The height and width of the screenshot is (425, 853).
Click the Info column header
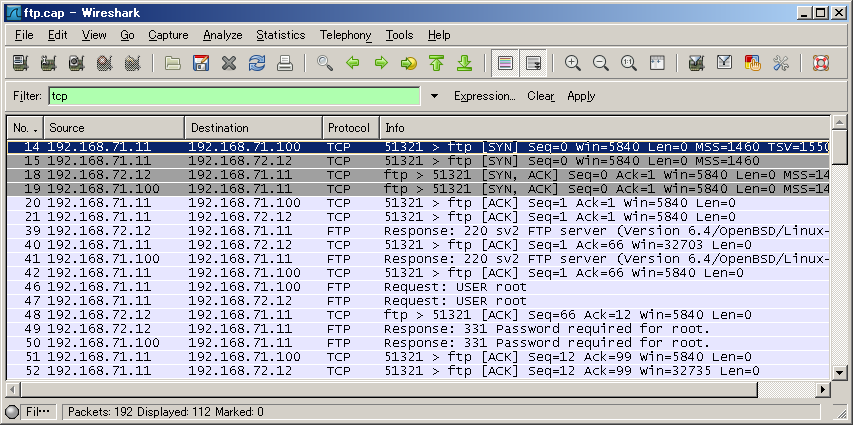(x=604, y=128)
